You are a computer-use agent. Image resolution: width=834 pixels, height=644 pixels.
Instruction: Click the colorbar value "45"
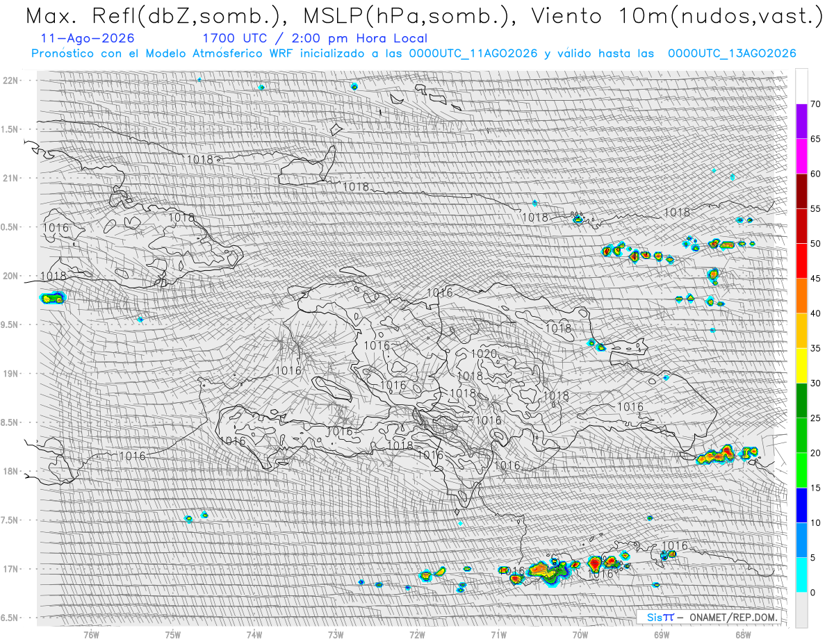pos(815,279)
